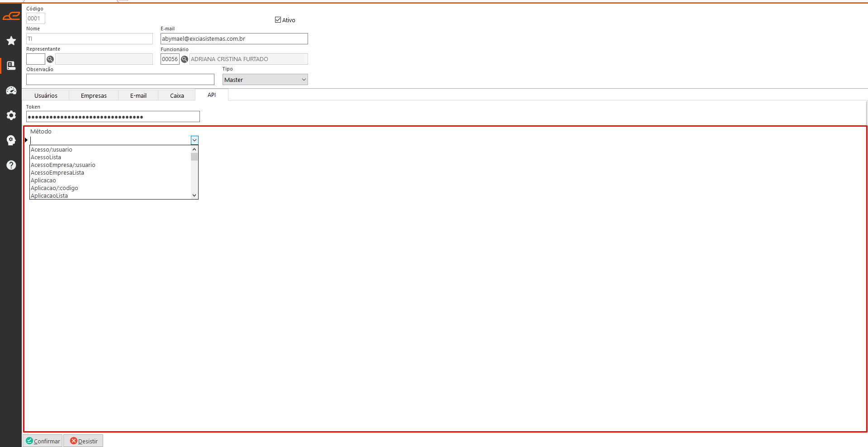Switch to the Empresas tab
This screenshot has width=868, height=447.
[94, 95]
